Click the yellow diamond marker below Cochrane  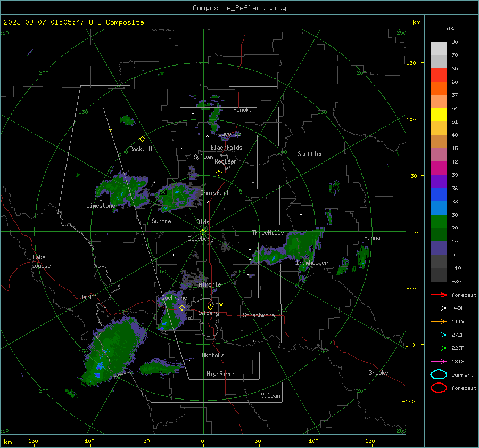(183, 307)
